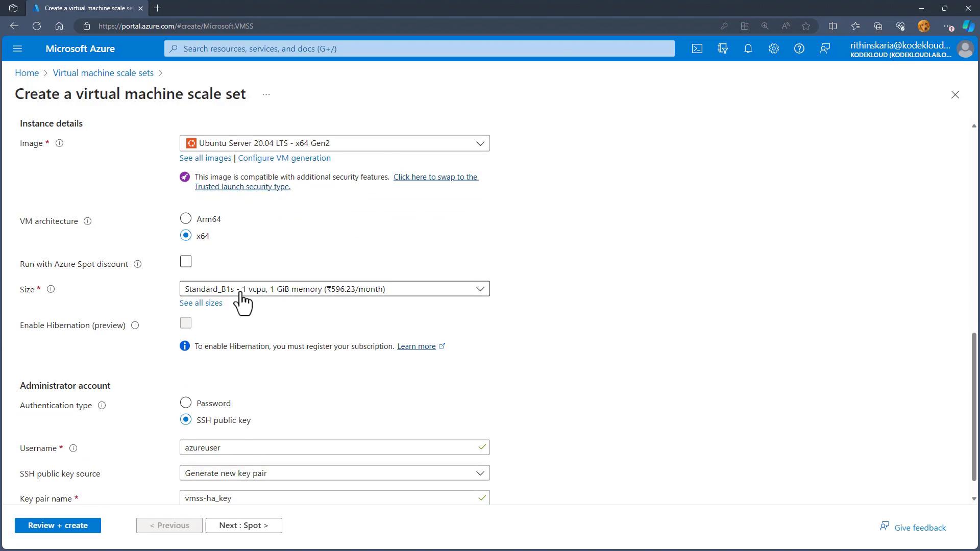The width and height of the screenshot is (980, 551).
Task: Click See all sizes link
Action: pyautogui.click(x=201, y=303)
